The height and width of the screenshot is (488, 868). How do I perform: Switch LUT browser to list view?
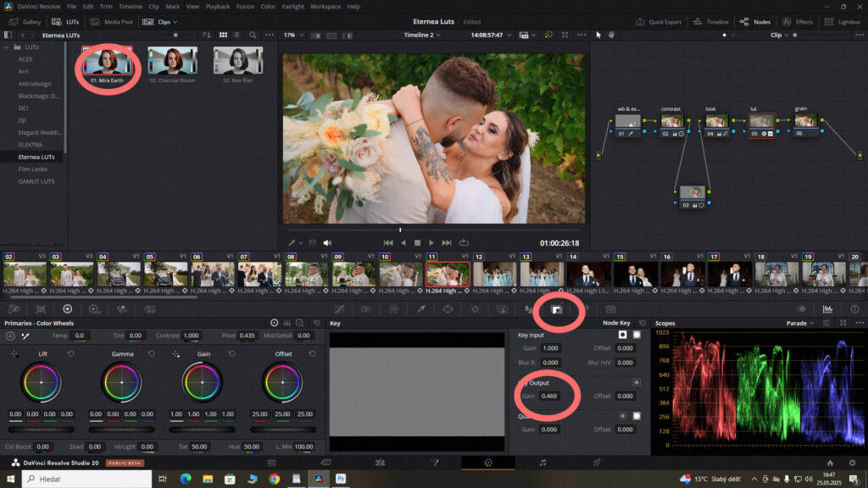tap(236, 35)
